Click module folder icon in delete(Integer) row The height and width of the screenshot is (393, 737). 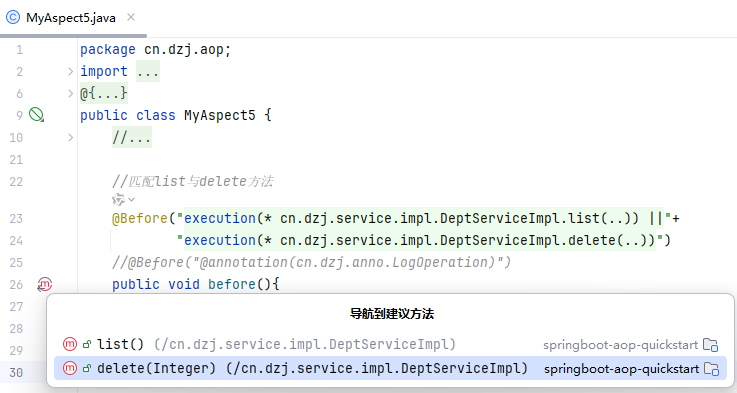point(711,369)
